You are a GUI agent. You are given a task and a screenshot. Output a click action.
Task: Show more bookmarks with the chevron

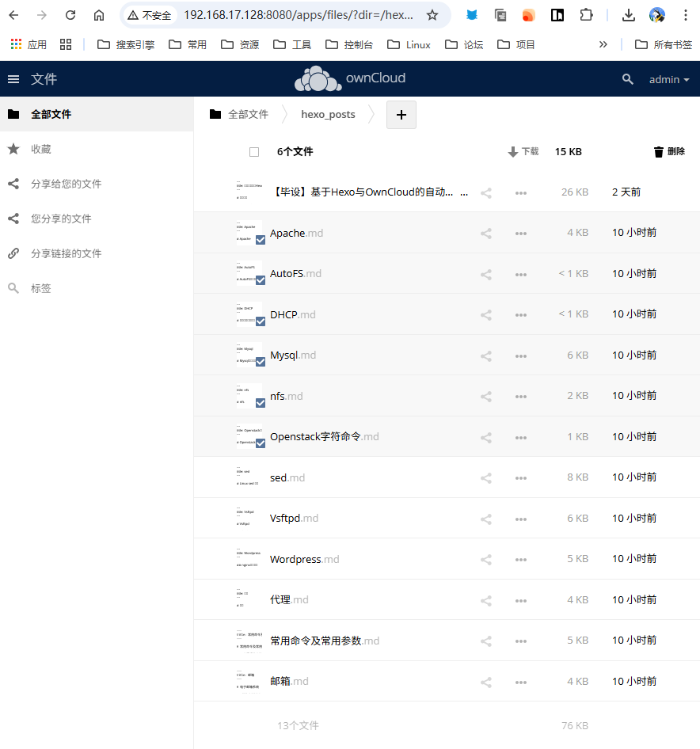(x=603, y=44)
